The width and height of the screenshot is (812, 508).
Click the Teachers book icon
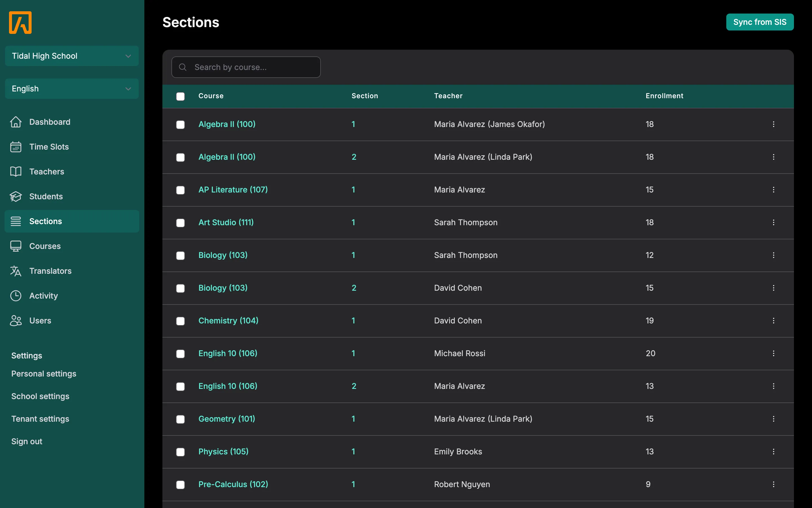pos(16,172)
